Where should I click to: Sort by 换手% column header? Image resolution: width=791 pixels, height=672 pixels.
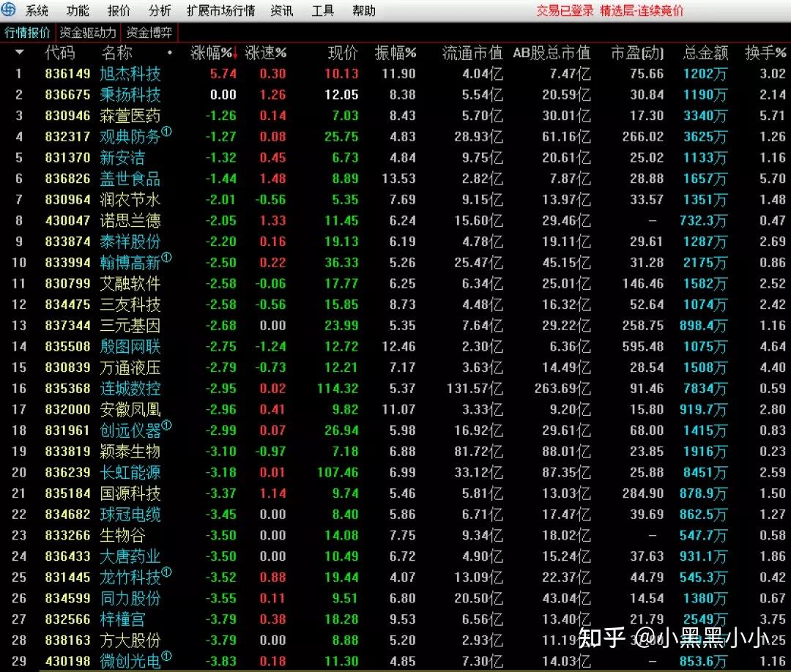tap(765, 53)
